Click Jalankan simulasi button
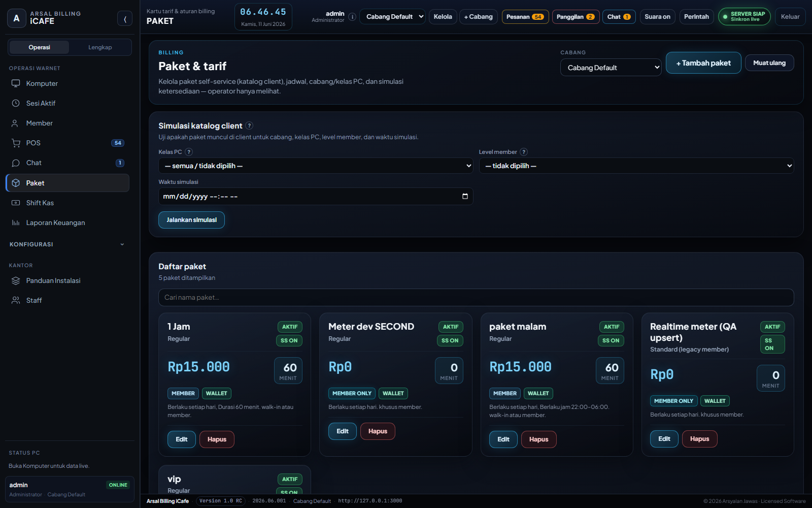 [x=191, y=220]
